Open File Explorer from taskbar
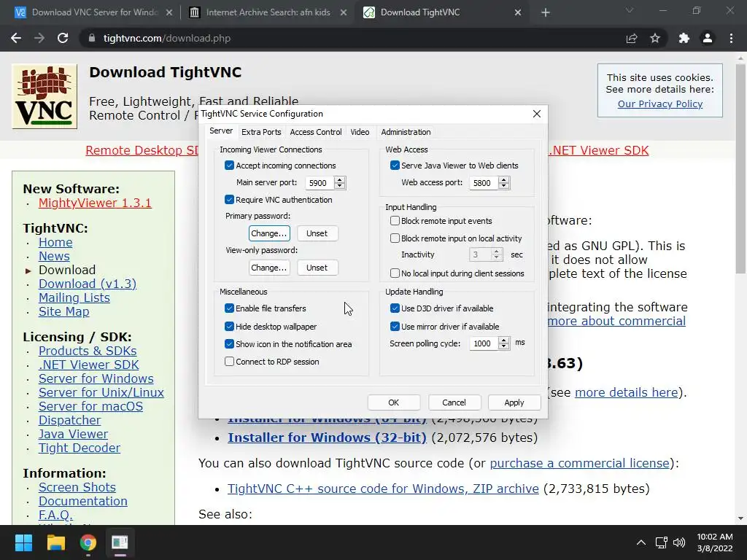This screenshot has height=560, width=747. pos(55,542)
